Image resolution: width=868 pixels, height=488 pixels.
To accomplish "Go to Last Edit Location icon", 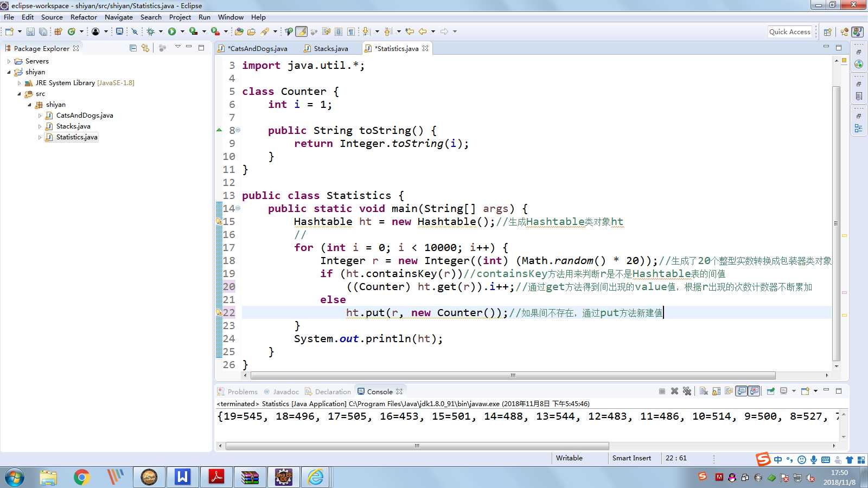I will click(410, 31).
